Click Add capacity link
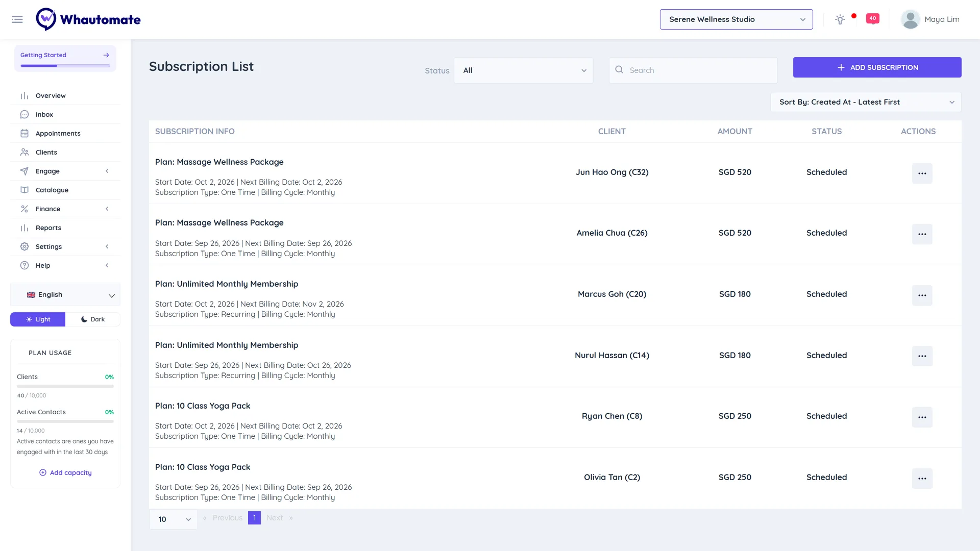The image size is (980, 551). click(x=65, y=473)
